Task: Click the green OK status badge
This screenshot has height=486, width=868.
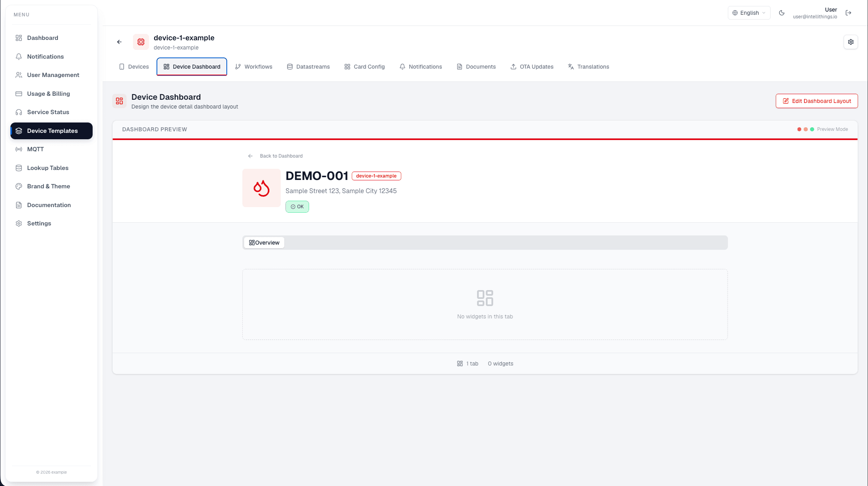Action: click(x=297, y=207)
